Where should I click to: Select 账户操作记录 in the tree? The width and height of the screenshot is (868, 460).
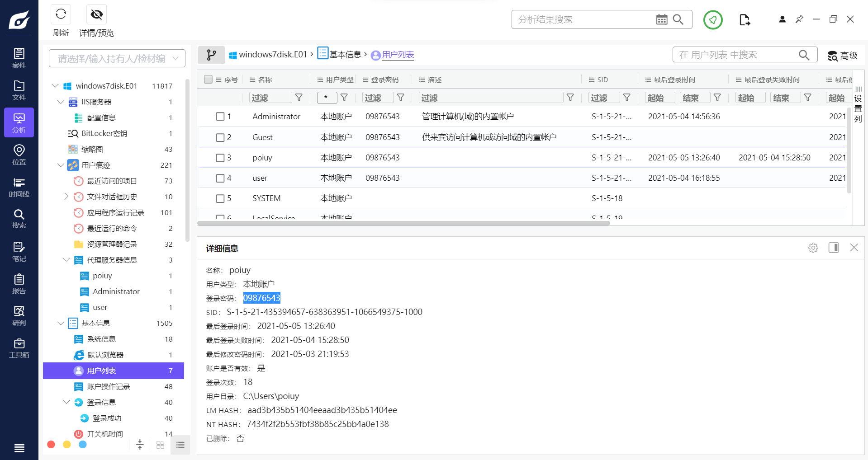pos(109,386)
